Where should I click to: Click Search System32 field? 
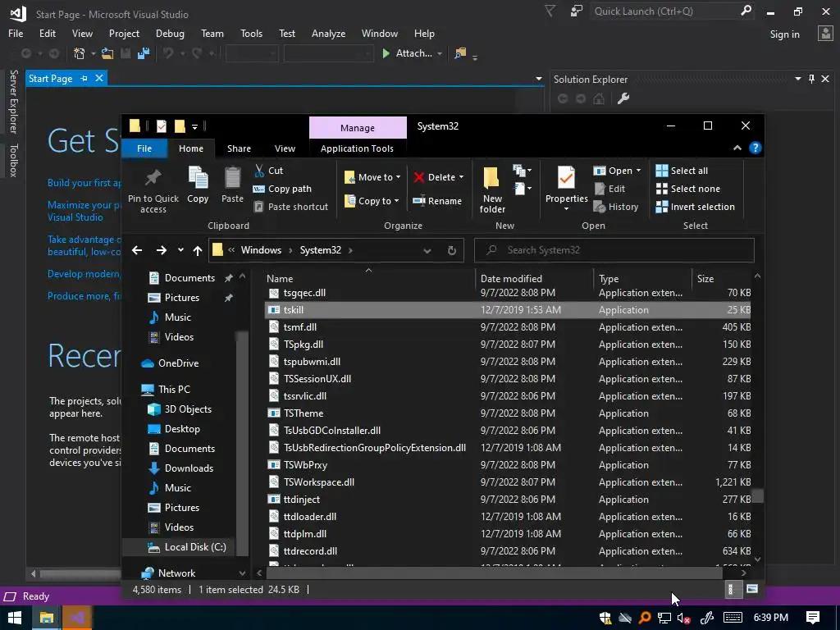pyautogui.click(x=614, y=250)
